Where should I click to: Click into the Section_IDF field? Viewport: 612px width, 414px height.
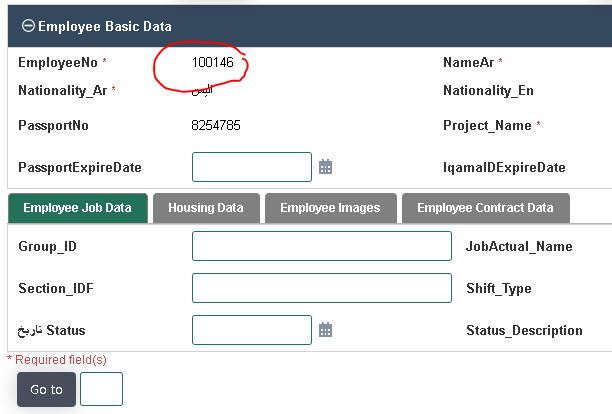321,288
